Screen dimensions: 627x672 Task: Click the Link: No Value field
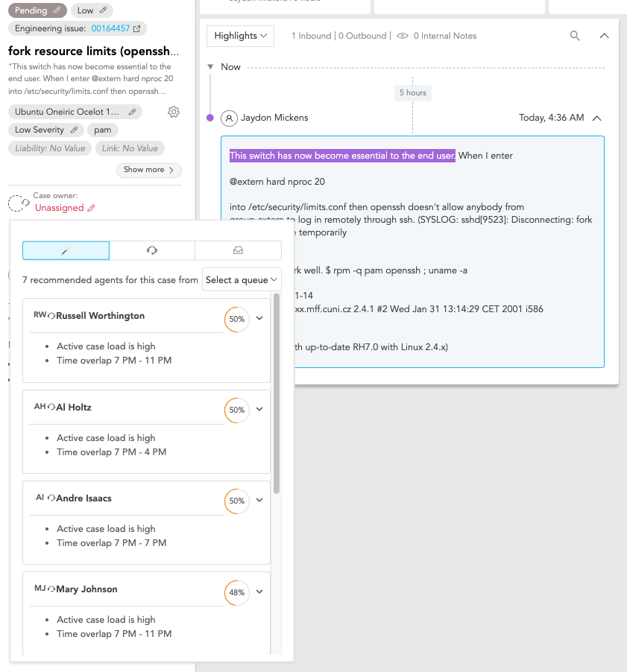click(x=130, y=148)
